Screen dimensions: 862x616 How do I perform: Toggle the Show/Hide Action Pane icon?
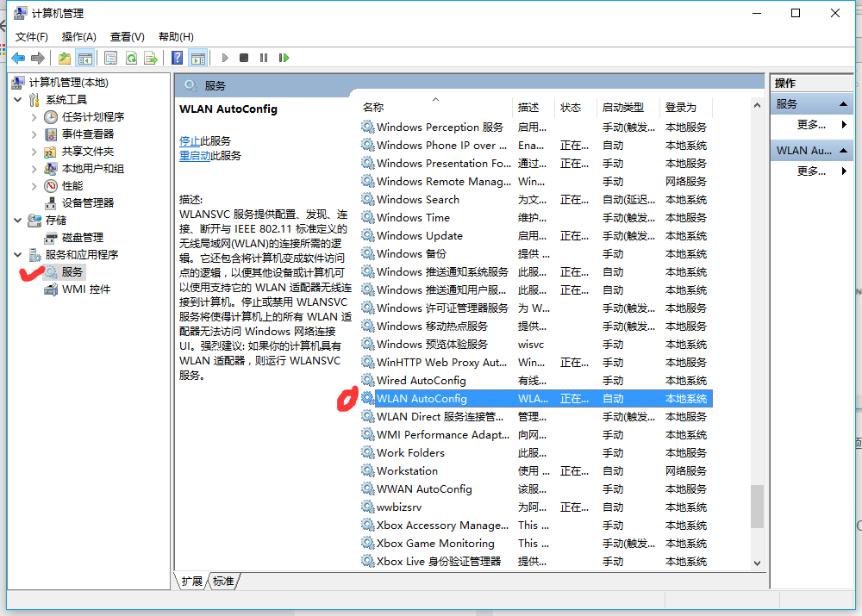click(198, 58)
